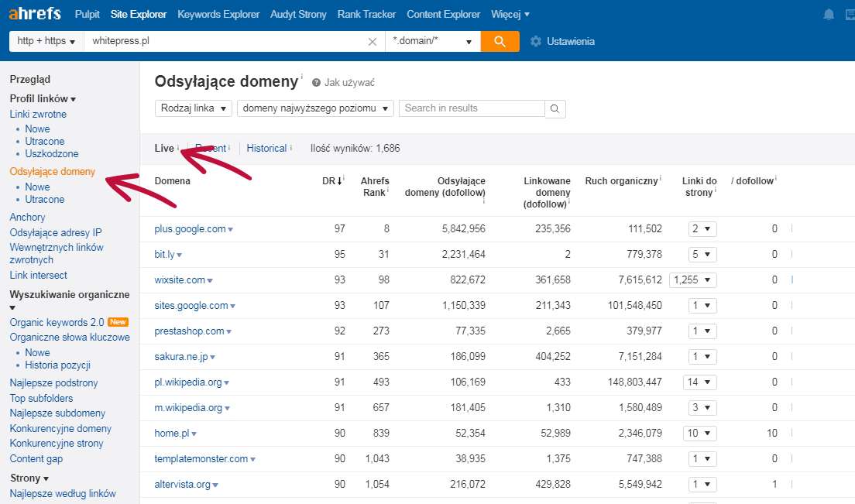Click the orange search magnifier button
The height and width of the screenshot is (504, 855).
pyautogui.click(x=500, y=41)
